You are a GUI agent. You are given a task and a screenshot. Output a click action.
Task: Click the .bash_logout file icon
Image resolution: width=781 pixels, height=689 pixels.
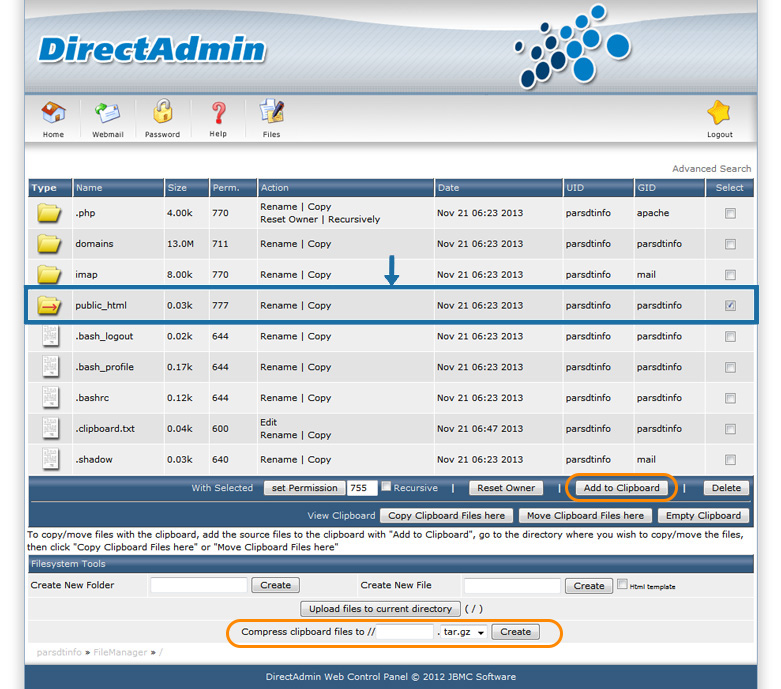(x=50, y=336)
